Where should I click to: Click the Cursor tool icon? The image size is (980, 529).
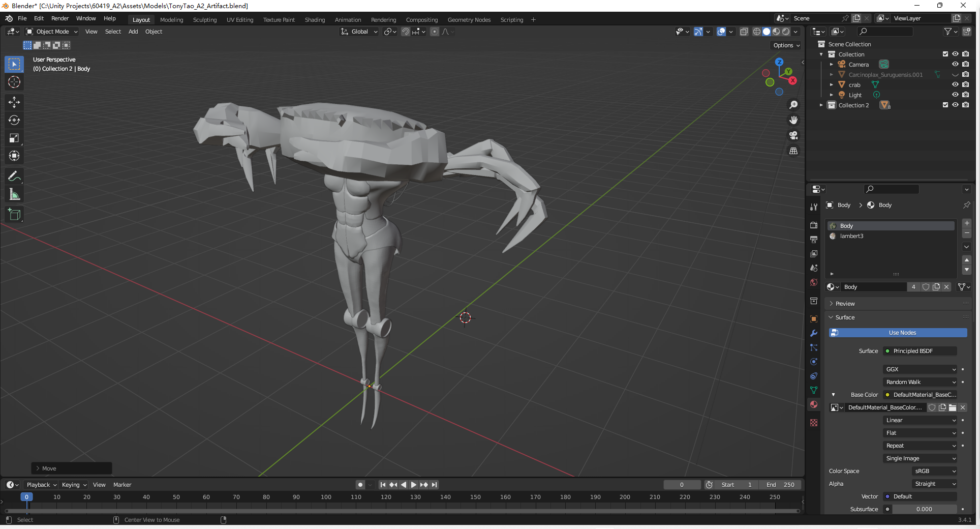pyautogui.click(x=14, y=82)
